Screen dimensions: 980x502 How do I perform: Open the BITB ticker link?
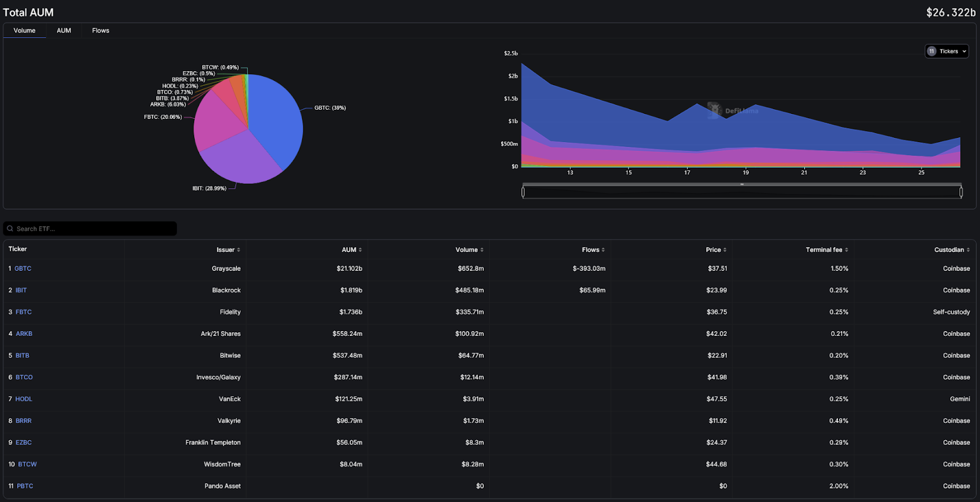(22, 356)
